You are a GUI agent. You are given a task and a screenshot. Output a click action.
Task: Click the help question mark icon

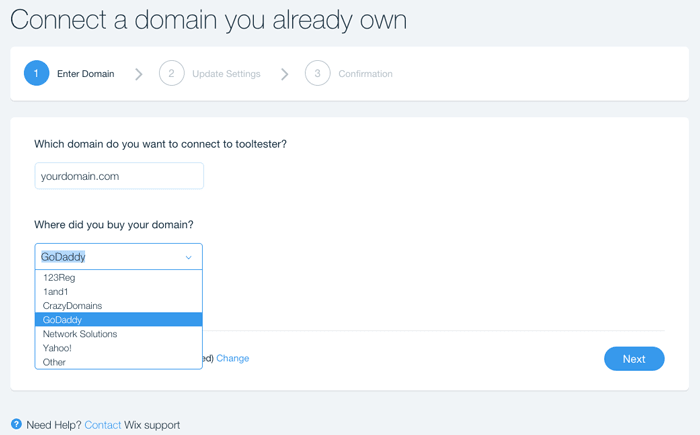click(17, 424)
